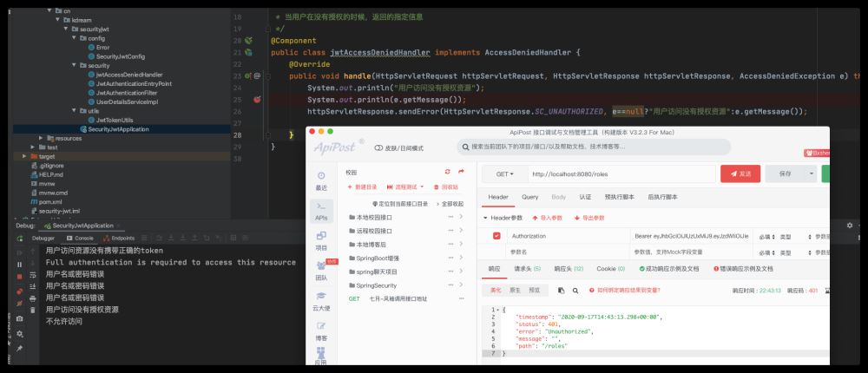Click 导入参数 import parameters link

click(x=547, y=218)
